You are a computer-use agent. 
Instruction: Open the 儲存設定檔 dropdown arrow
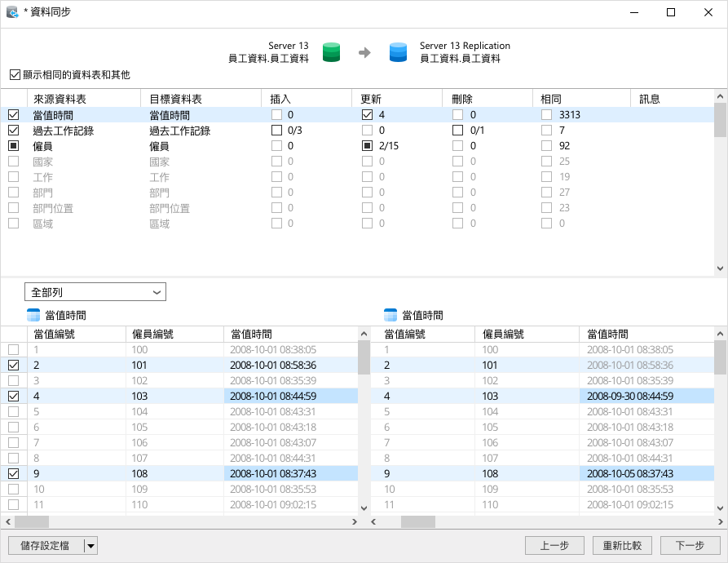91,546
